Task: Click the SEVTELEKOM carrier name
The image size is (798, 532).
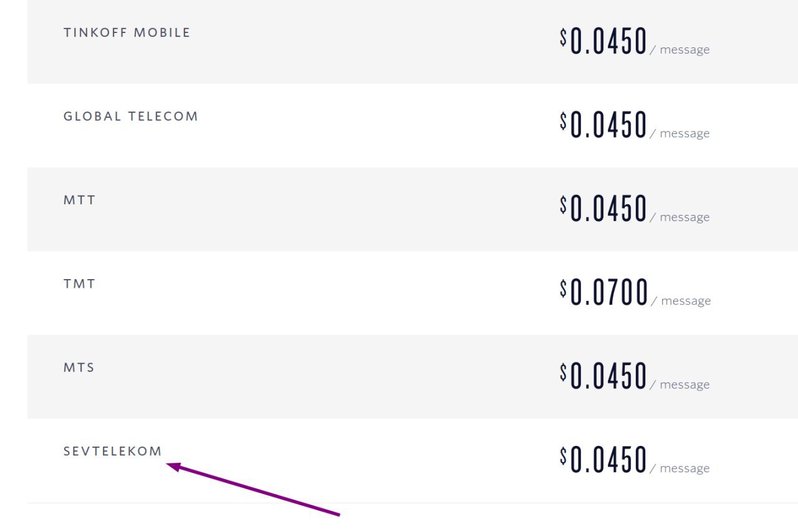Action: point(113,451)
